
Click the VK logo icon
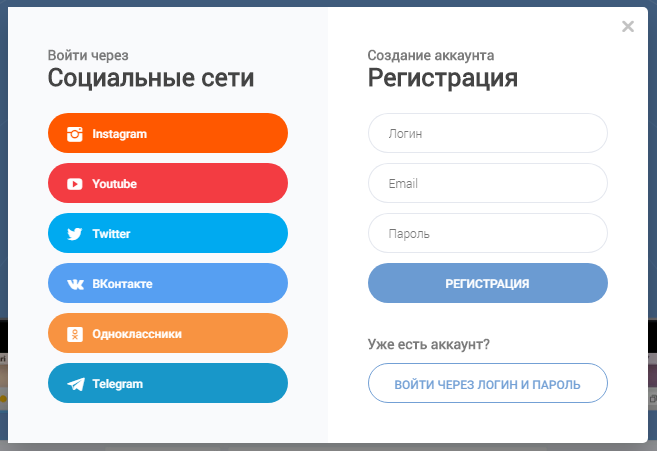point(75,284)
